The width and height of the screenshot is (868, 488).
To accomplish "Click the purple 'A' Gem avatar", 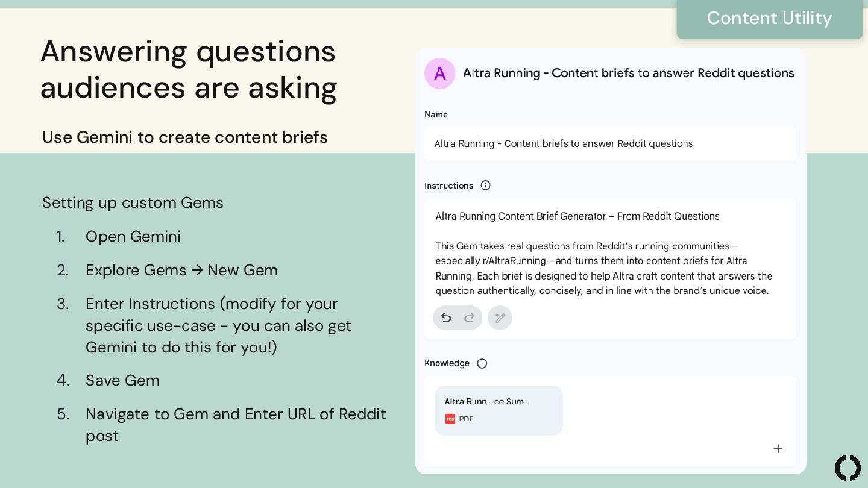I will (440, 74).
